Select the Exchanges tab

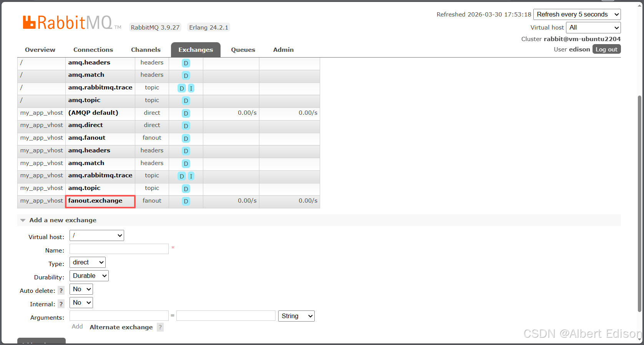click(x=196, y=50)
